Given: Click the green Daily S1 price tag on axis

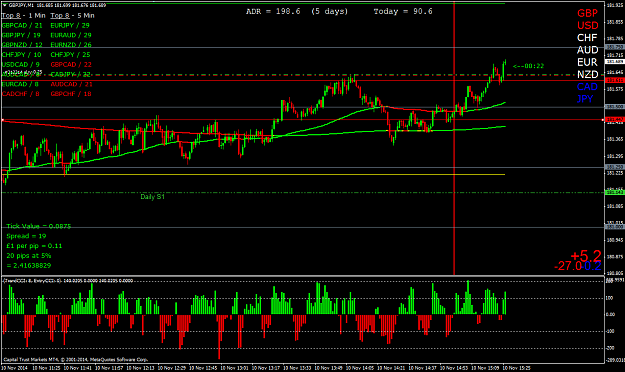Looking at the screenshot, I should 615,193.
